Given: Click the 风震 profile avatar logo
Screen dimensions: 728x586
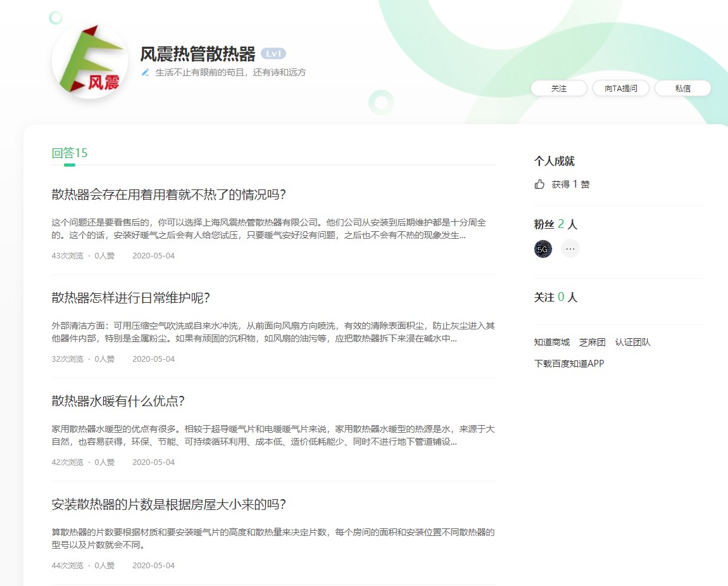Looking at the screenshot, I should coord(90,61).
